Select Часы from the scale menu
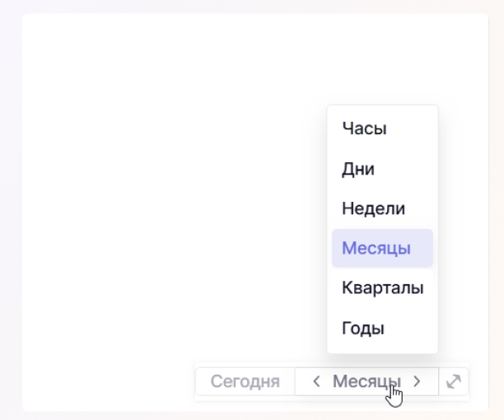The image size is (504, 420). click(364, 128)
